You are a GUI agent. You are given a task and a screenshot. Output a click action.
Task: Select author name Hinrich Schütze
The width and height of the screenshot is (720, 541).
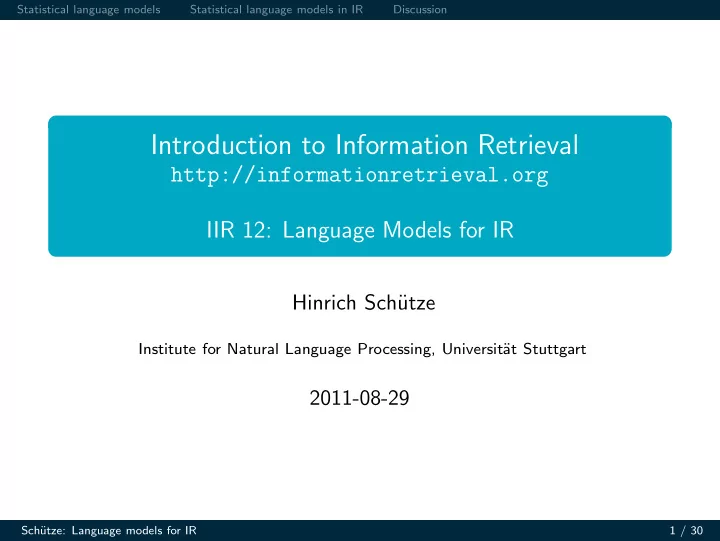tap(364, 303)
